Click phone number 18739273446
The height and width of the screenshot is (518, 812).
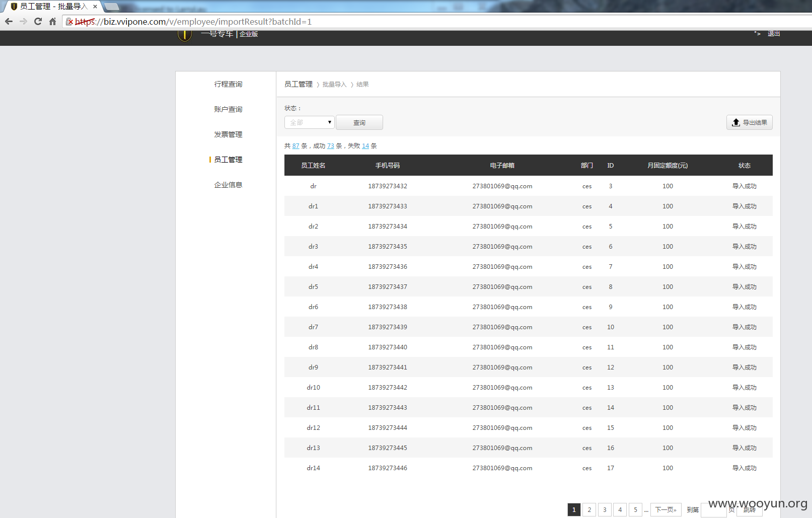click(x=388, y=468)
